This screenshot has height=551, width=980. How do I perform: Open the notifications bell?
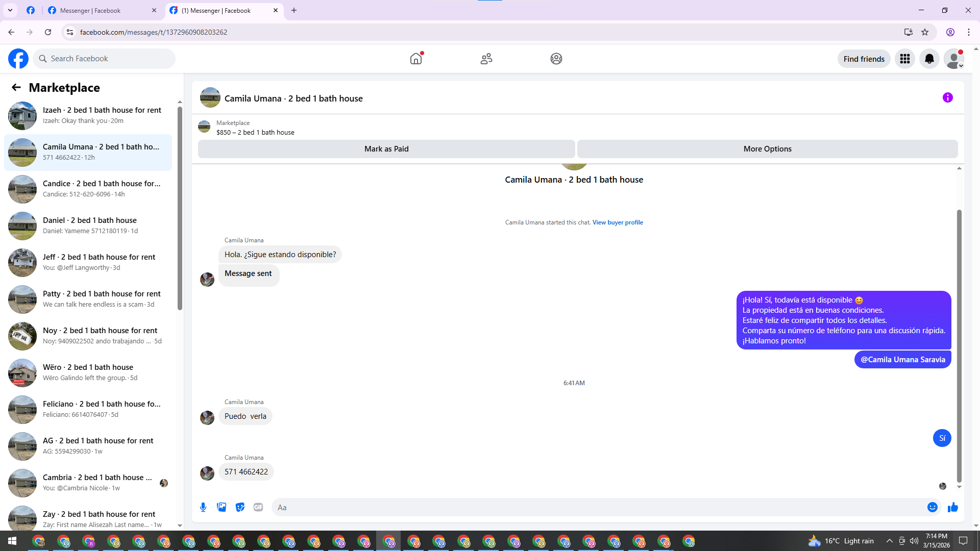[929, 59]
